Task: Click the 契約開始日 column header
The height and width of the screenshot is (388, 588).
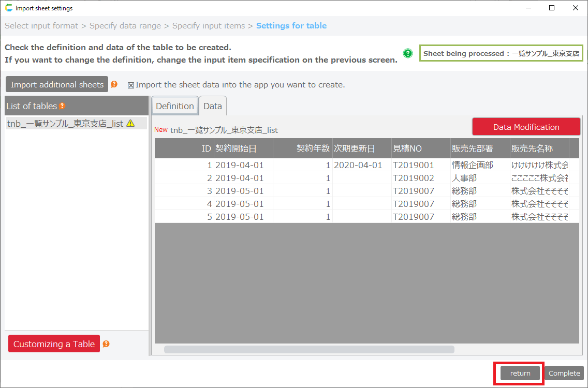Action: tap(236, 148)
